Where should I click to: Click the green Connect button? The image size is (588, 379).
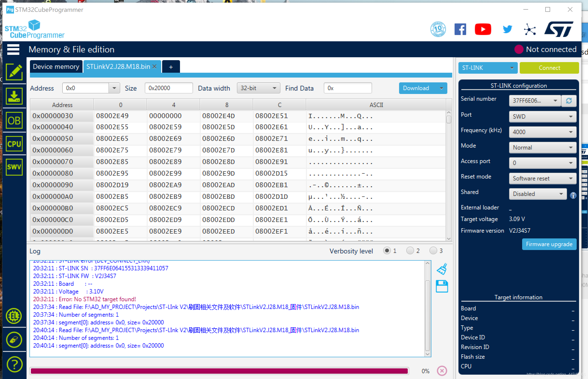tap(549, 68)
